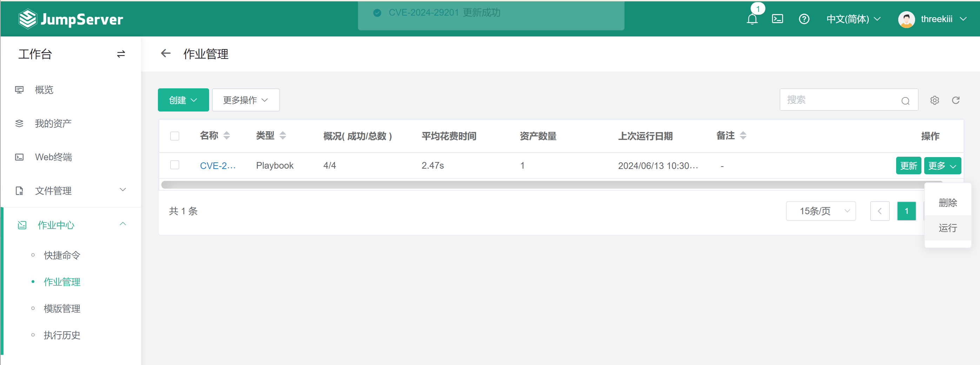Image resolution: width=980 pixels, height=365 pixels.
Task: Refresh the job list
Action: (955, 100)
